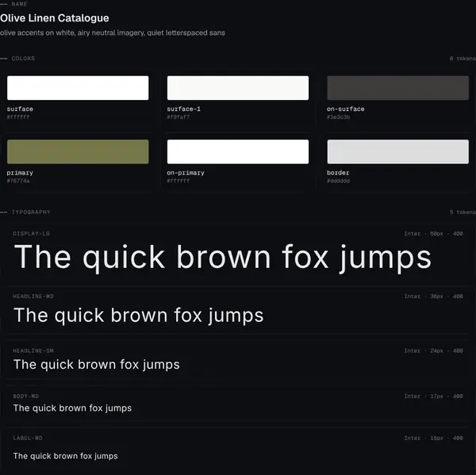Click the body-md sample sentence
476x475 pixels.
[x=72, y=408]
